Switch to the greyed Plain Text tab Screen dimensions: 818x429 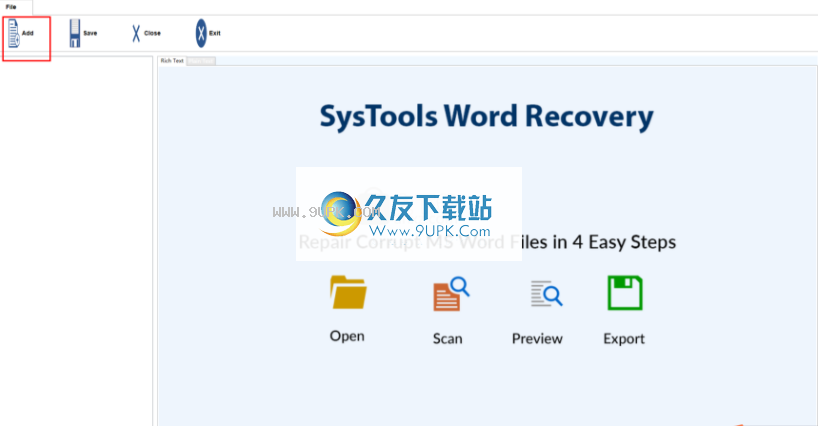point(201,61)
